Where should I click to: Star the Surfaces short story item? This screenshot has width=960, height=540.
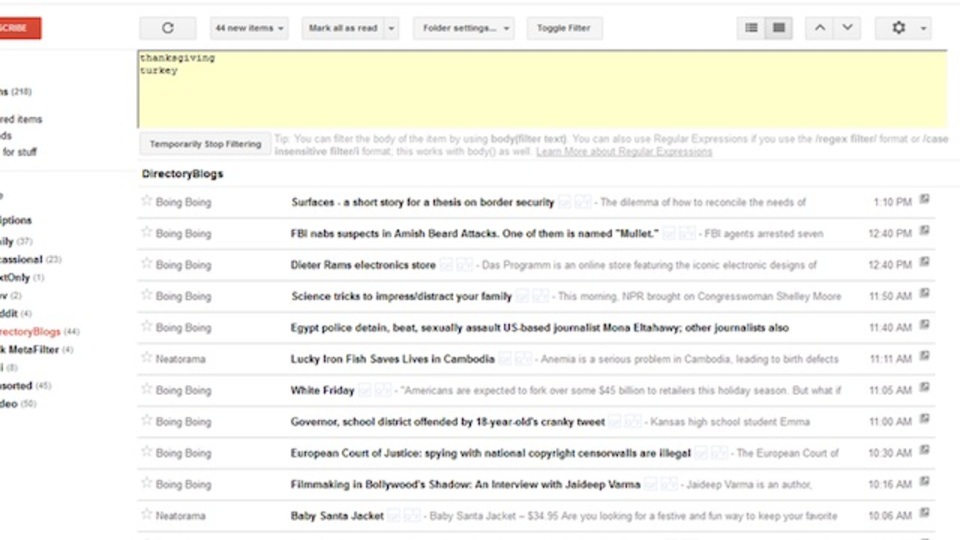(x=146, y=201)
